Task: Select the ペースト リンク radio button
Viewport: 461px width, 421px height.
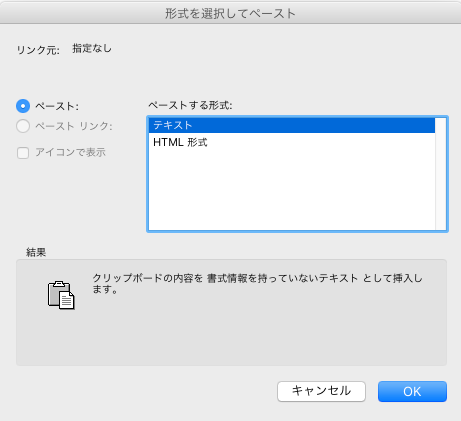Action: pyautogui.click(x=23, y=126)
